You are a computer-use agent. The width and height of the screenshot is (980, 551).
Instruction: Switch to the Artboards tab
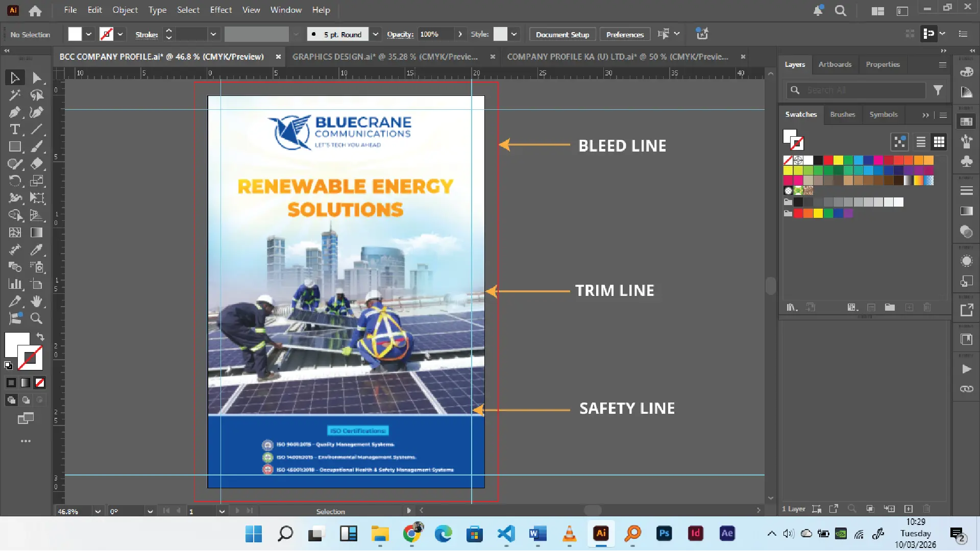835,64
